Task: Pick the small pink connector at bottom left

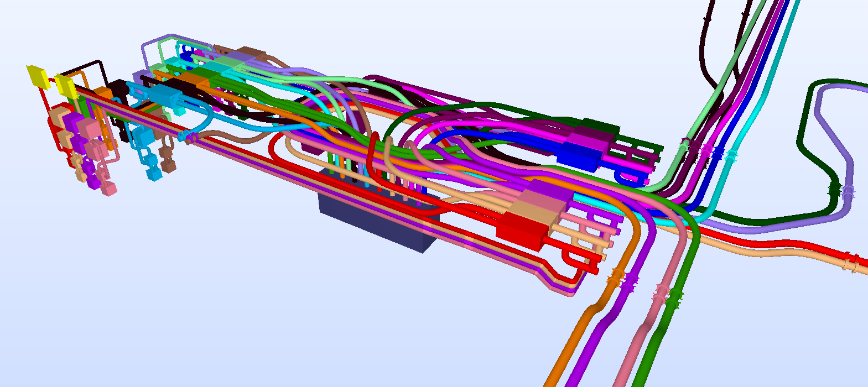Action: (x=110, y=188)
